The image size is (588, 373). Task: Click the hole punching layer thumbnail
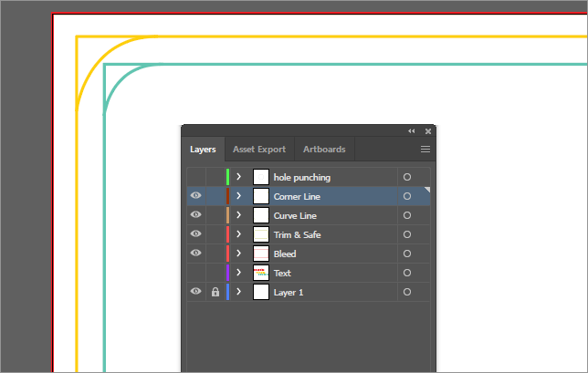click(261, 177)
